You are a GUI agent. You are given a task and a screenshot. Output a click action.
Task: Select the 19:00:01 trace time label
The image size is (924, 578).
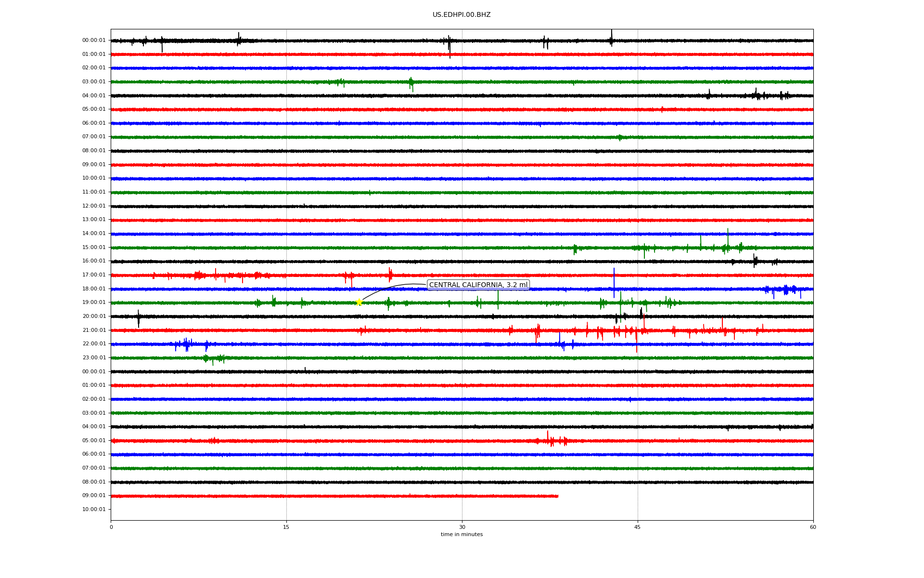click(x=94, y=302)
